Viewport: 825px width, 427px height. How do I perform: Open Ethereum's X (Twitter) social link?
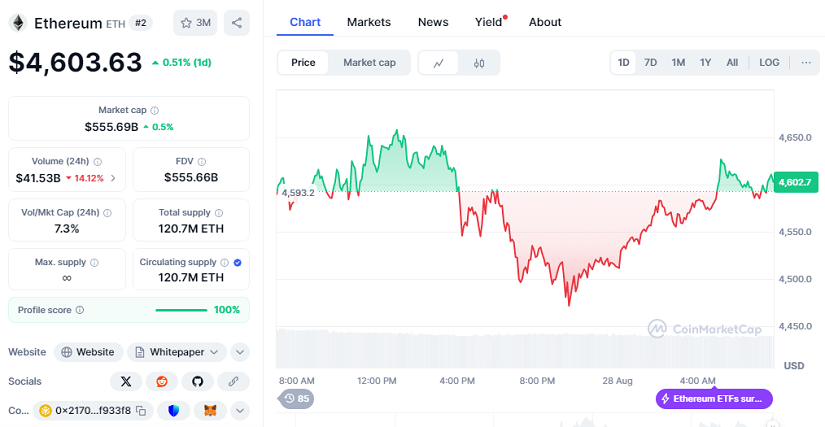coord(125,381)
